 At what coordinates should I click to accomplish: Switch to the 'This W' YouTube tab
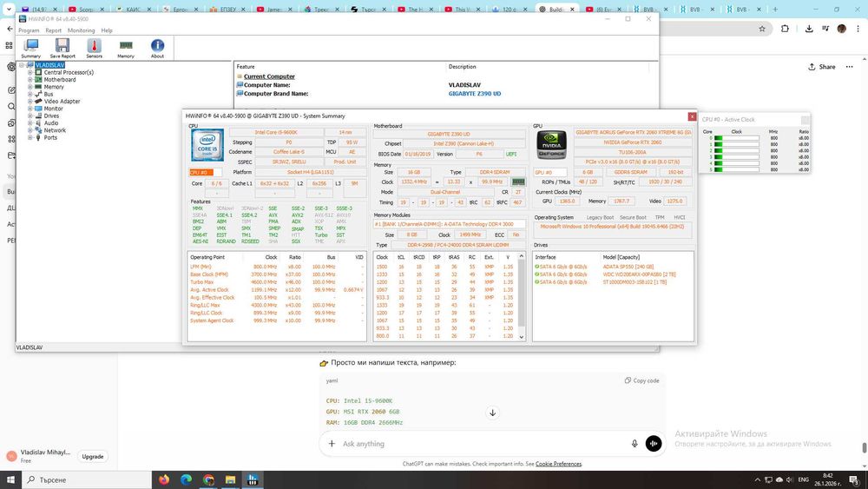[x=463, y=10]
